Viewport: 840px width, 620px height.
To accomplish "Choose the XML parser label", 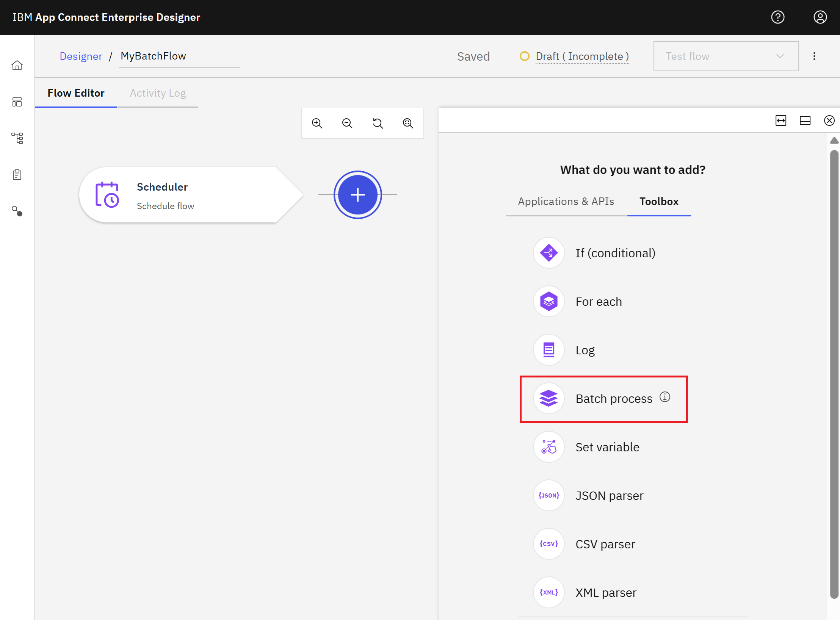I will coord(606,592).
